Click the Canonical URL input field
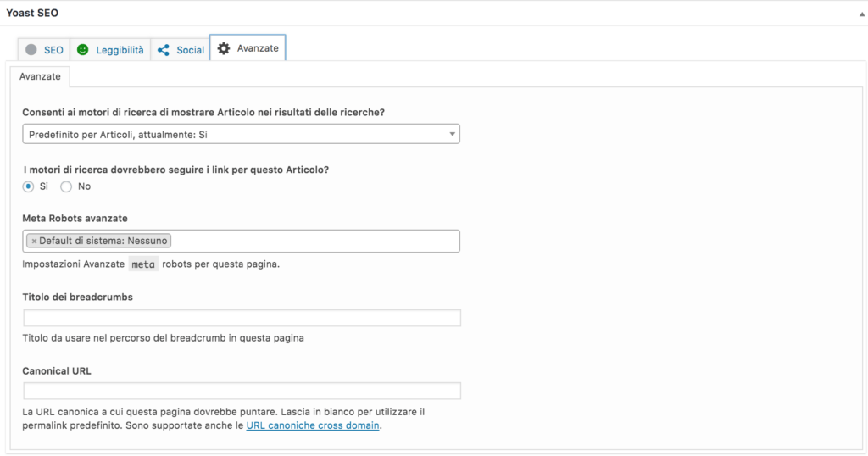Viewport: 868px width, 456px height. click(x=242, y=391)
